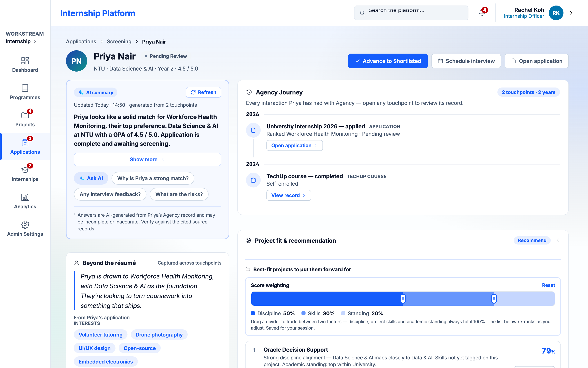
Task: Click the Agency Journey history icon
Action: click(x=249, y=92)
